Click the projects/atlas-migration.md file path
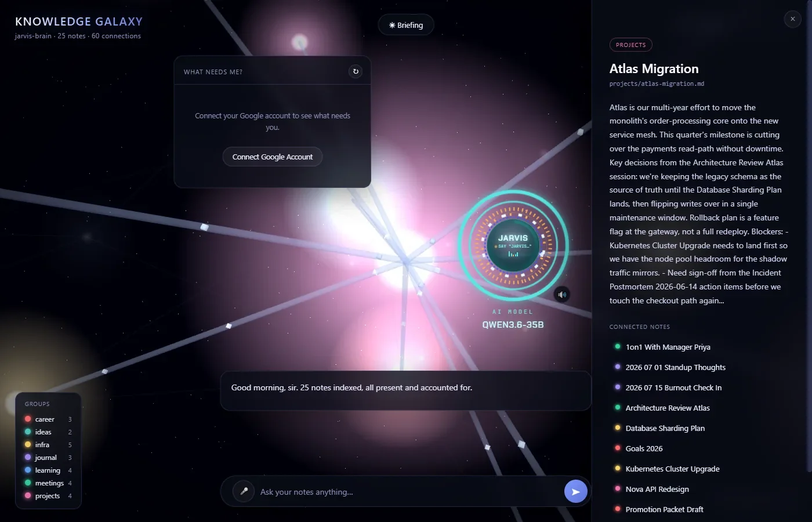The width and height of the screenshot is (812, 522). (657, 84)
